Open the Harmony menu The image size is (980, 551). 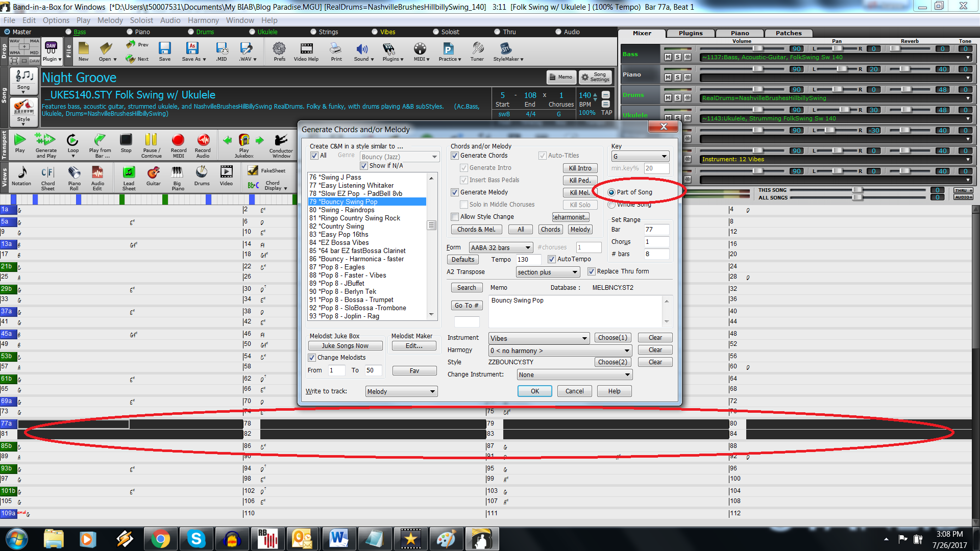pyautogui.click(x=203, y=20)
